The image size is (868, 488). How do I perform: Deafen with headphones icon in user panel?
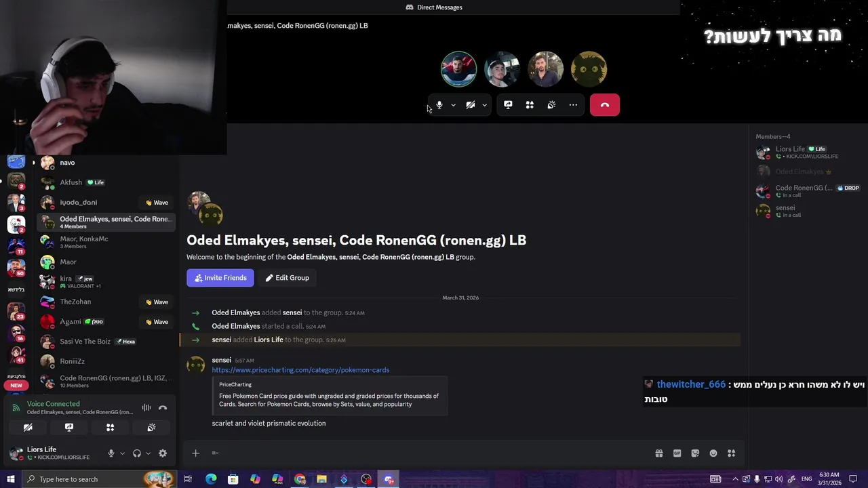point(137,453)
